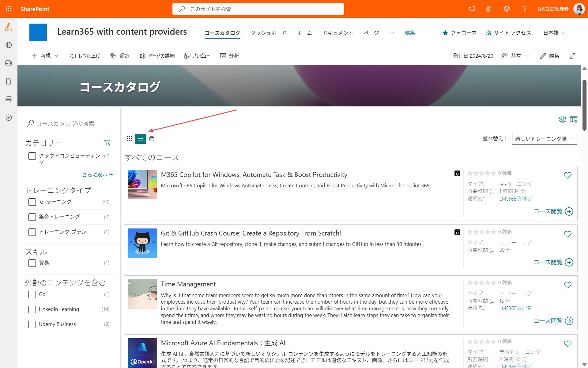Clear the category filter funnel icon

coord(107,143)
